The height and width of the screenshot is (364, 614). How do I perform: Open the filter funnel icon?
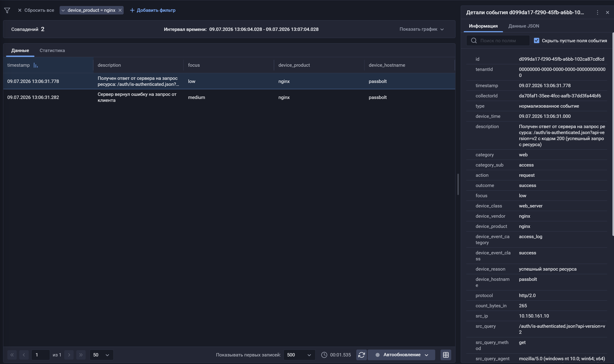(7, 10)
